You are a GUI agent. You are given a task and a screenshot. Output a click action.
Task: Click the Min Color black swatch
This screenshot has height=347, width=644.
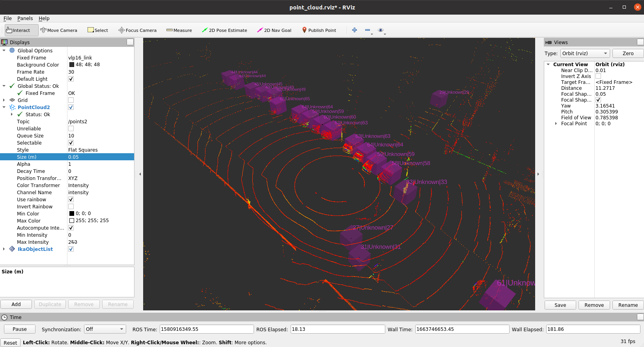(72, 213)
